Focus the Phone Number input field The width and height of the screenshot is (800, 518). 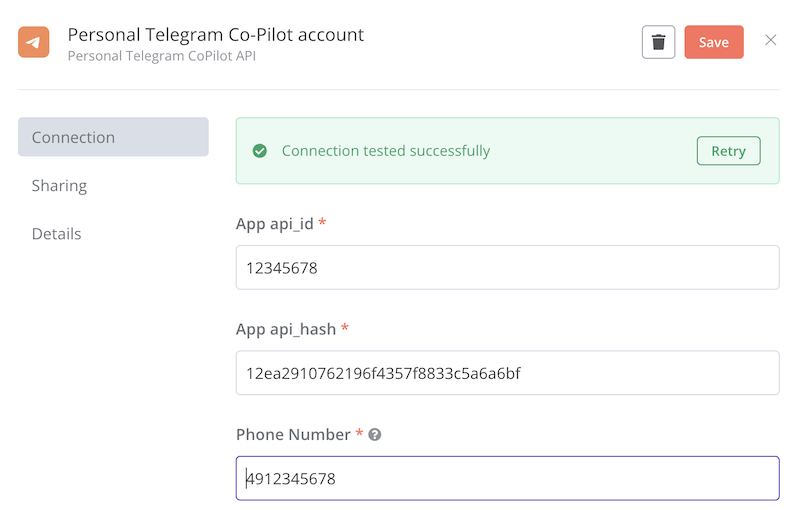[507, 479]
